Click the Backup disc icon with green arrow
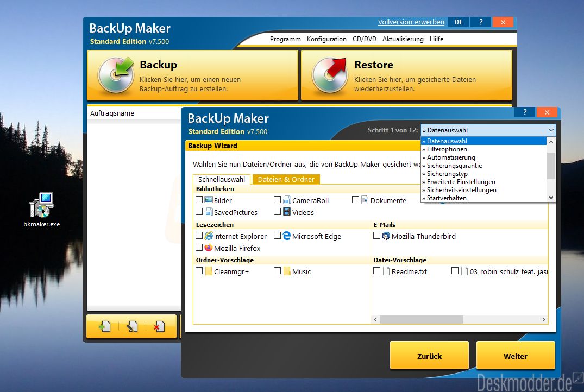 pyautogui.click(x=116, y=75)
